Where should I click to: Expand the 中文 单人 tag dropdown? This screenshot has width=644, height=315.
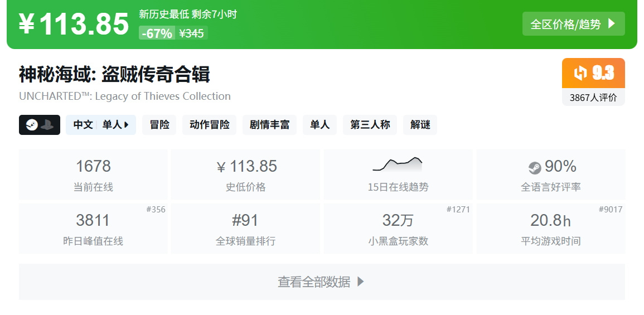(x=100, y=125)
